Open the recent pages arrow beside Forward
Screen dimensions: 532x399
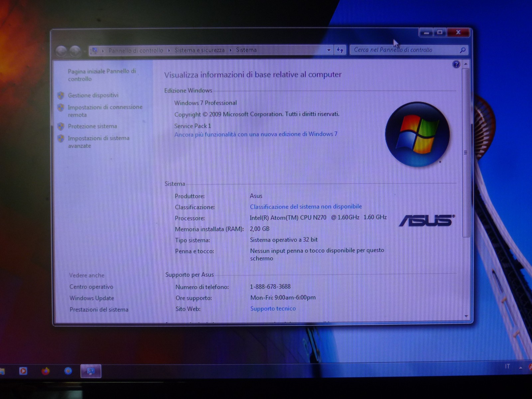click(x=84, y=51)
